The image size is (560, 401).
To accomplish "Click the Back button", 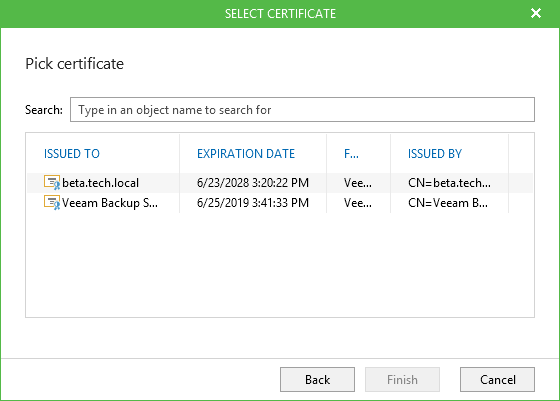I will [317, 379].
